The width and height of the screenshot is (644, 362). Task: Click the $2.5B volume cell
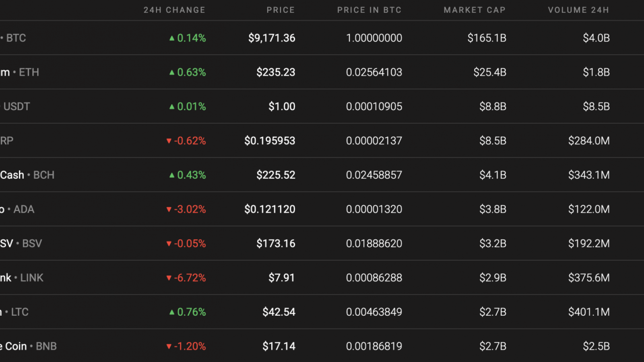coord(596,346)
